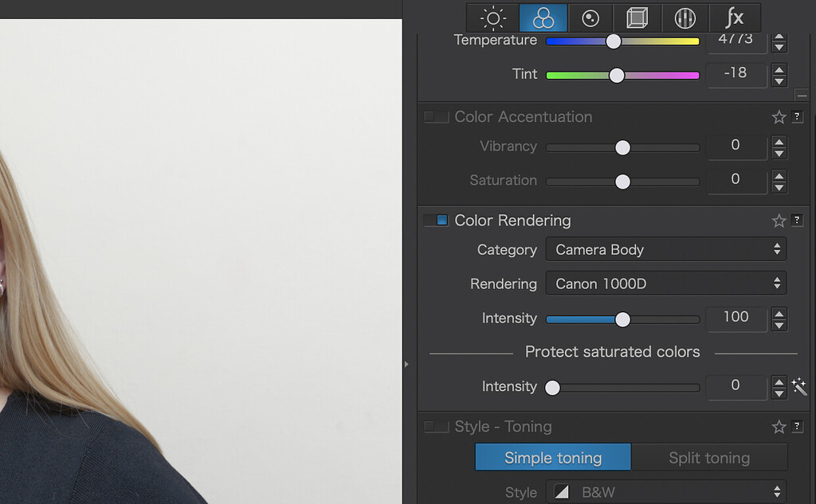Decrease Temperature with down stepper arrow
816x504 pixels.
[x=779, y=47]
